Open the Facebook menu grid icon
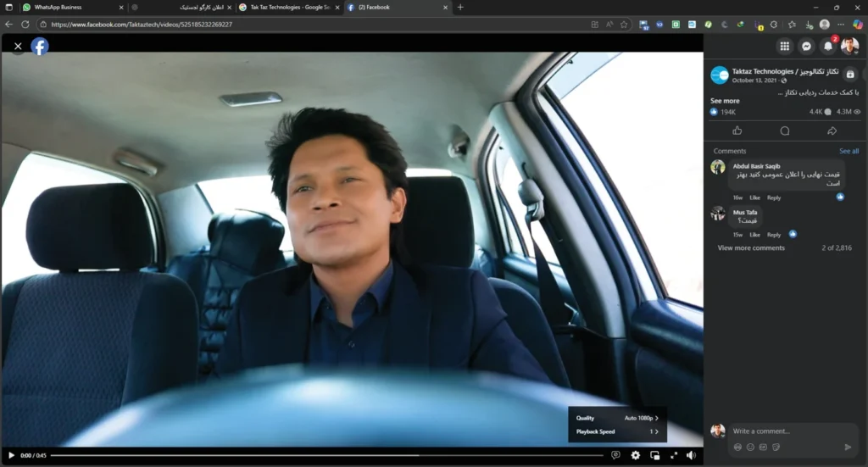This screenshot has height=467, width=868. 784,47
